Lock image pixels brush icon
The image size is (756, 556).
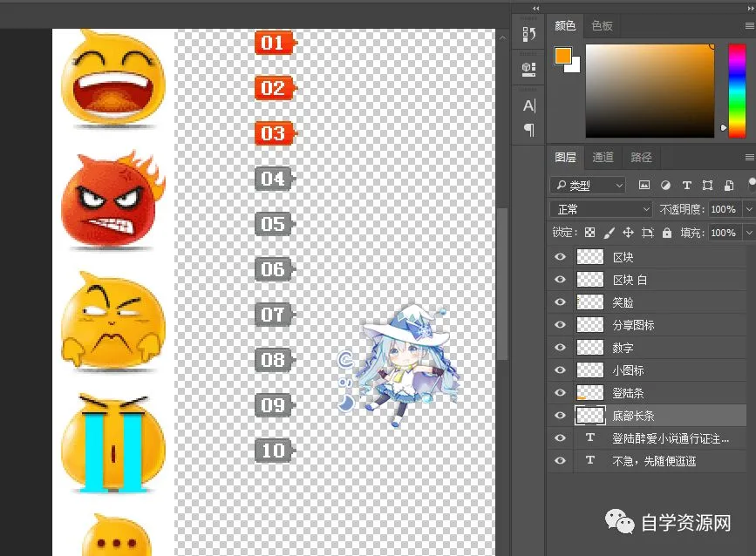[x=609, y=233]
